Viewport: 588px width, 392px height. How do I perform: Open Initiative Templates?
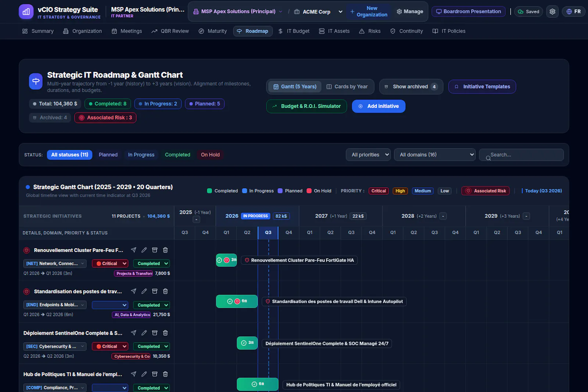click(x=482, y=87)
